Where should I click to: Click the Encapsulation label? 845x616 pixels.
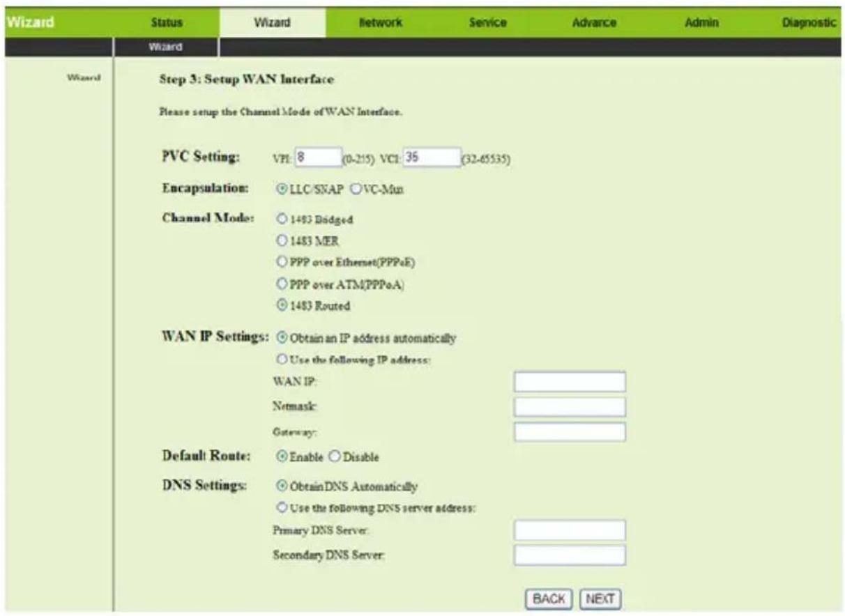tap(205, 189)
